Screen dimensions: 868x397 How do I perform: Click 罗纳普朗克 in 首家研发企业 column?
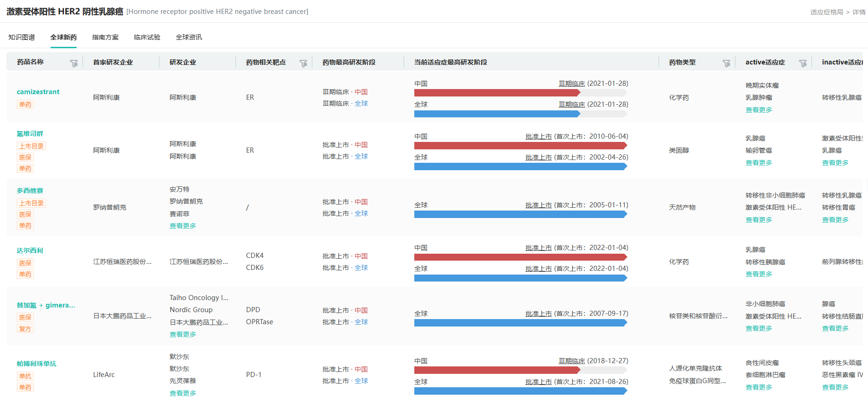tap(110, 207)
